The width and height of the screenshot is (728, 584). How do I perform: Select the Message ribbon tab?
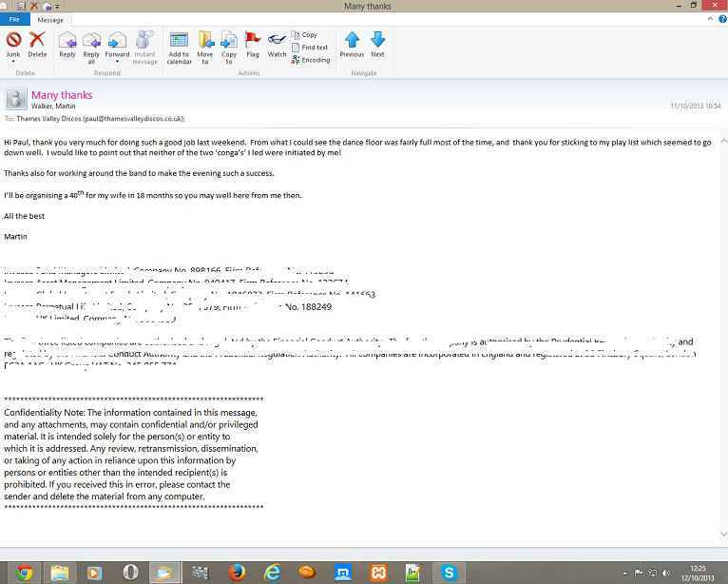pyautogui.click(x=50, y=20)
